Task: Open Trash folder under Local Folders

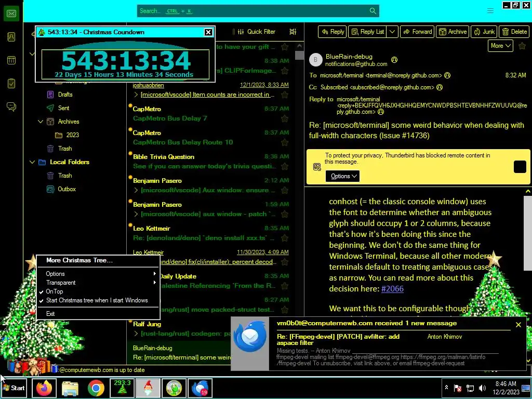Action: [65, 176]
